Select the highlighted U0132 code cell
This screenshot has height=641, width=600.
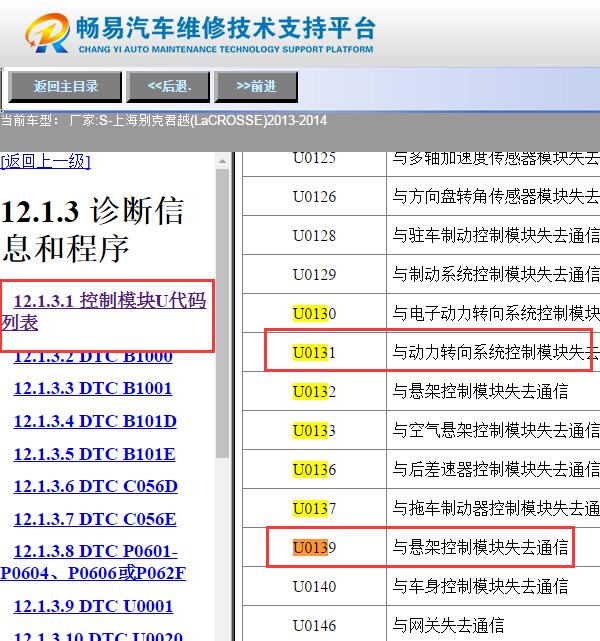pos(314,392)
